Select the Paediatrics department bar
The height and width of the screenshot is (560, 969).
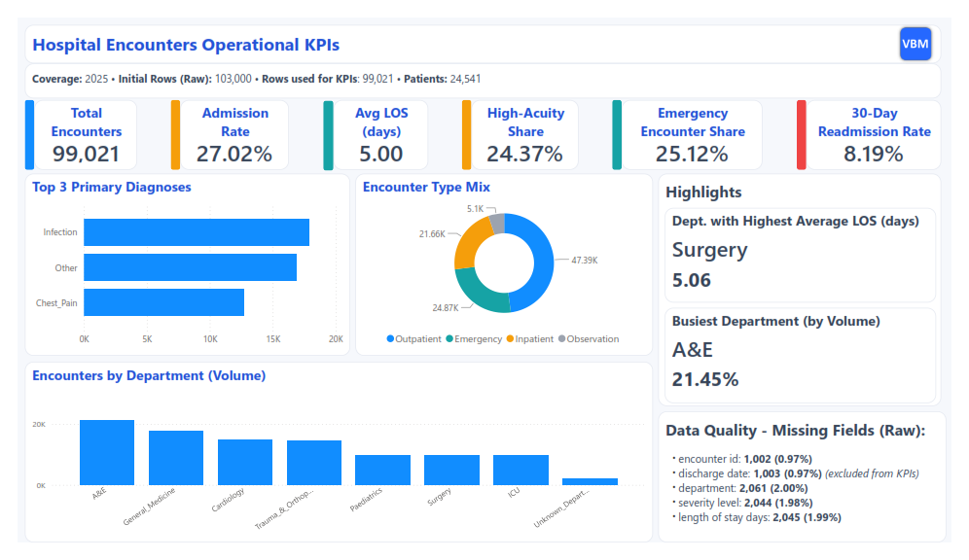tap(382, 470)
